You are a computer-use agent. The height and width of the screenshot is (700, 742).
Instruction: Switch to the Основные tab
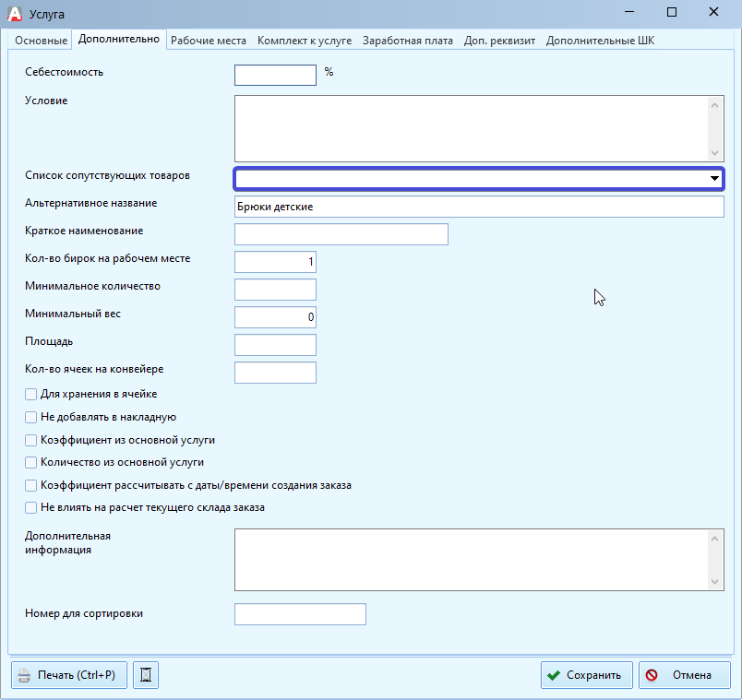42,41
